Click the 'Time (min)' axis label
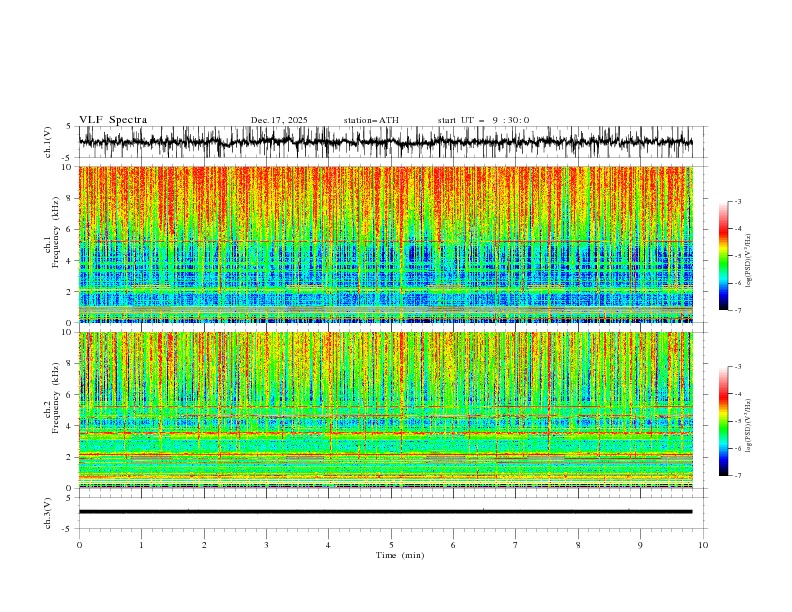The image size is (792, 612). point(400,555)
